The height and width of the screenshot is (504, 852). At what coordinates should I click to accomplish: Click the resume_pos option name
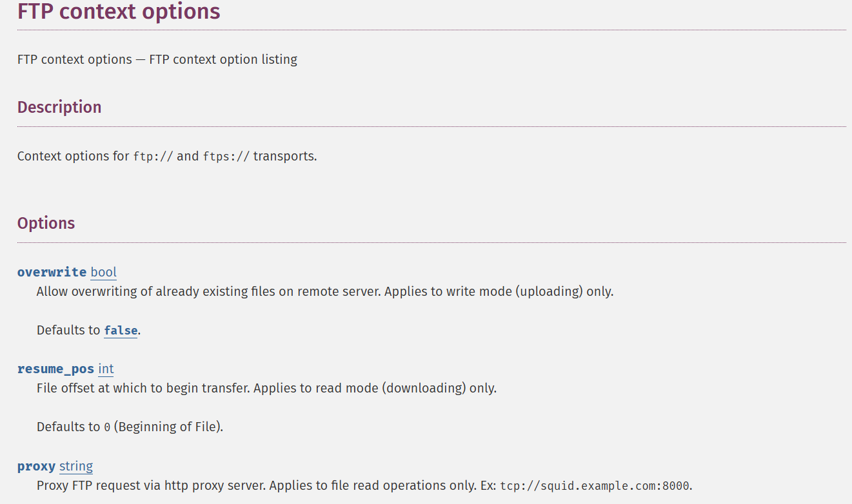55,369
